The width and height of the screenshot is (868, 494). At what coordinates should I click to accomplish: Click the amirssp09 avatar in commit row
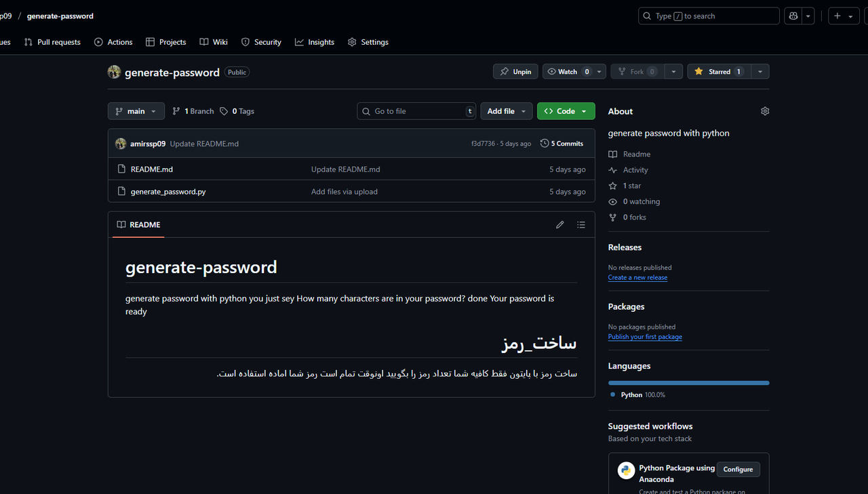[x=121, y=144]
